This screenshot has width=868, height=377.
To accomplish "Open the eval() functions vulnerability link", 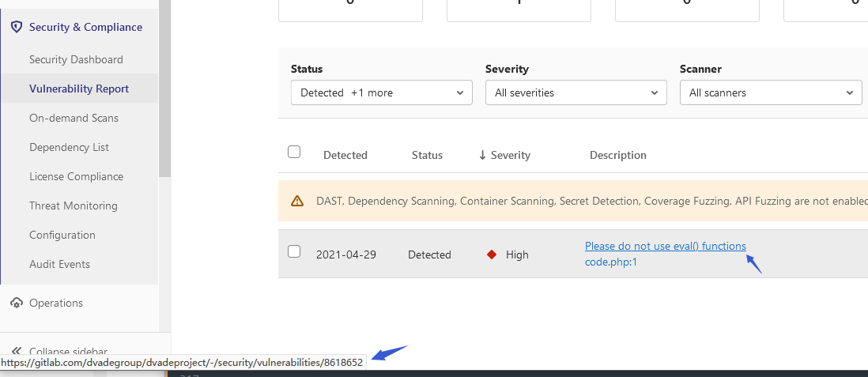I will click(x=665, y=247).
